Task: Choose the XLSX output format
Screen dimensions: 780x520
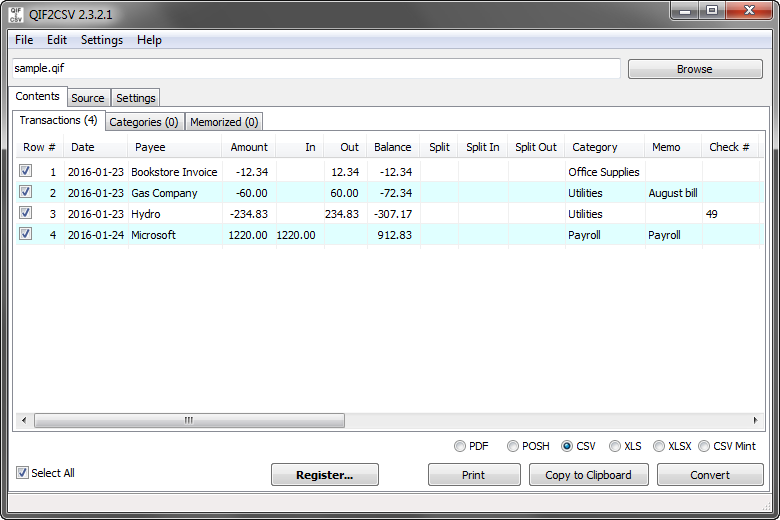Action: [659, 446]
